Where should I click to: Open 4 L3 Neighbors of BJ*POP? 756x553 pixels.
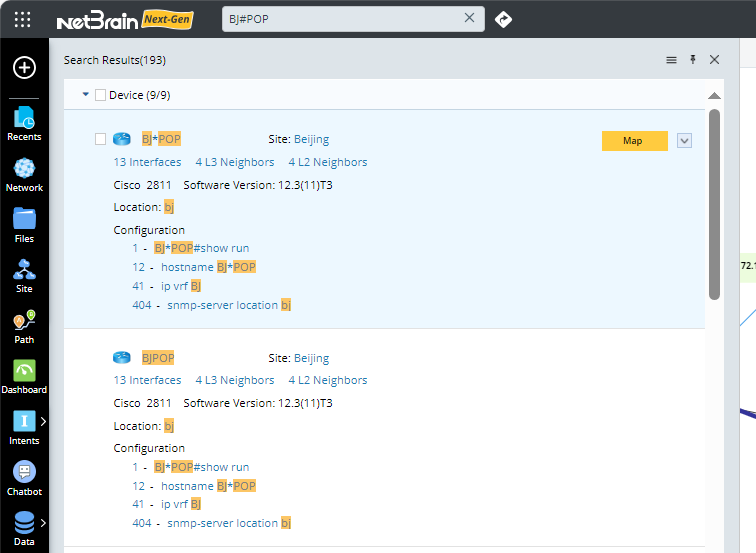pos(235,162)
